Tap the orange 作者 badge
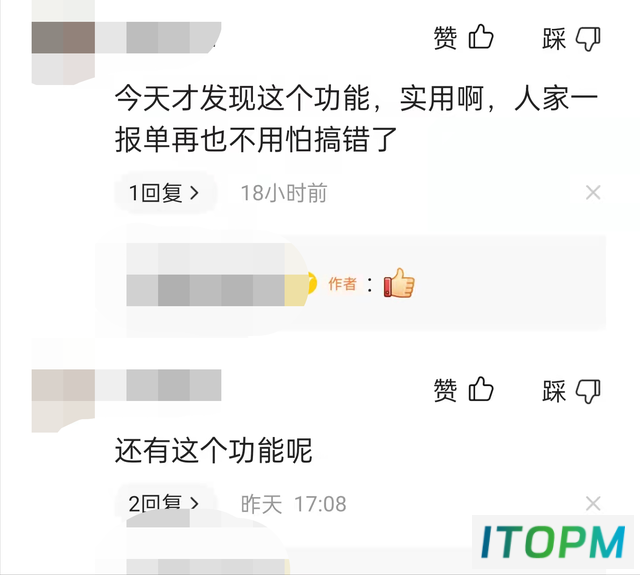Screen dimensions: 640x575 point(342,284)
